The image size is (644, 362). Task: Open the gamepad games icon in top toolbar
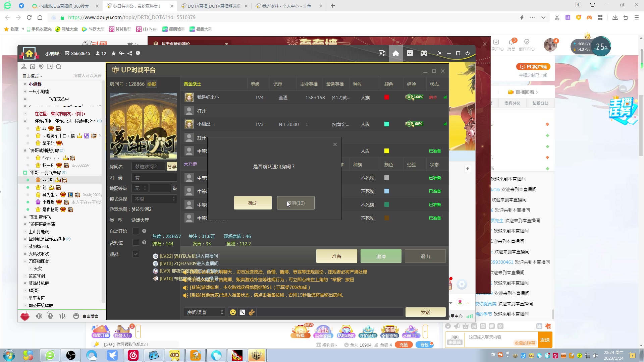[x=424, y=53]
